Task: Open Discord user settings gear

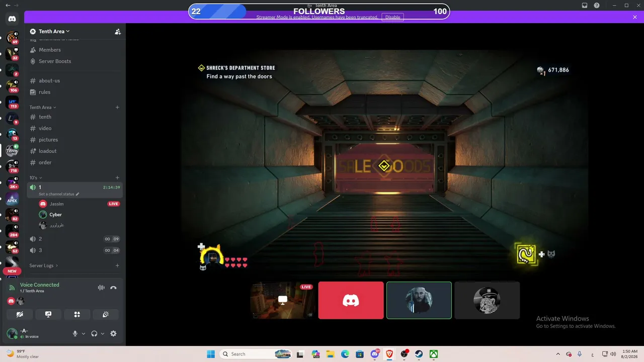Action: tap(113, 333)
